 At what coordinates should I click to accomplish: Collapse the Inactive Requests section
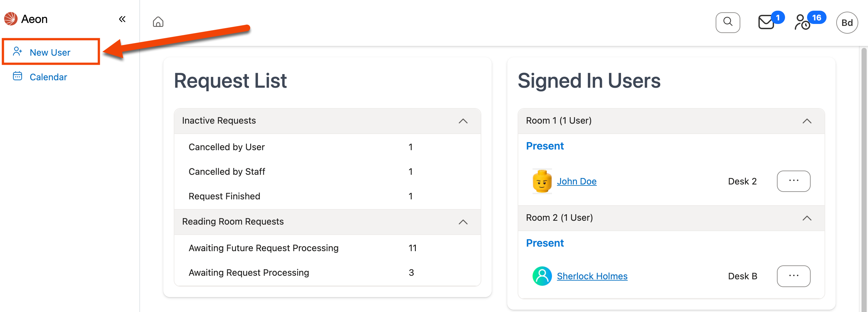[x=463, y=121]
